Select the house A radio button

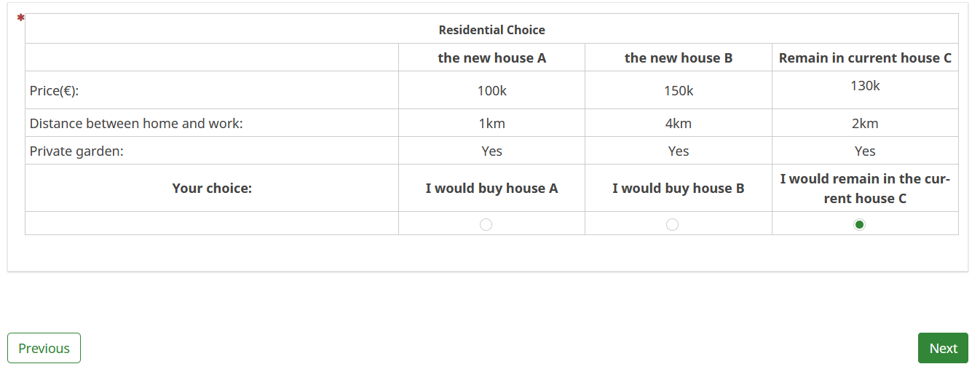486,224
